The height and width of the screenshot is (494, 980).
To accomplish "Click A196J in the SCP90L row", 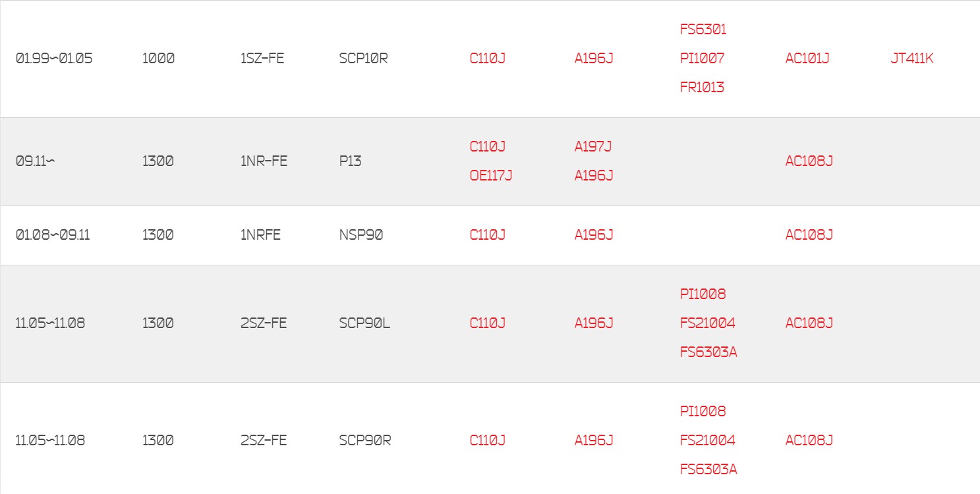I will point(594,323).
